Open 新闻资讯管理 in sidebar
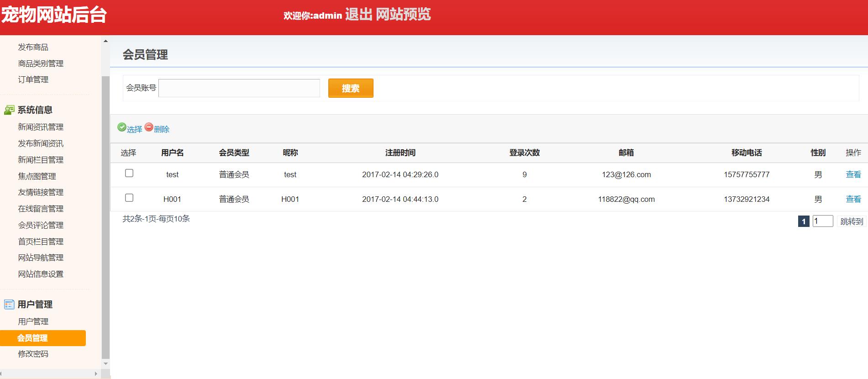Screen dimensions: 868x379 click(x=41, y=127)
